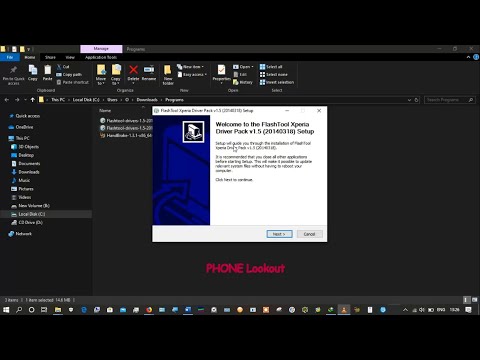Refresh the Programs folder view
This screenshot has width=480, height=360.
pos(416,100)
